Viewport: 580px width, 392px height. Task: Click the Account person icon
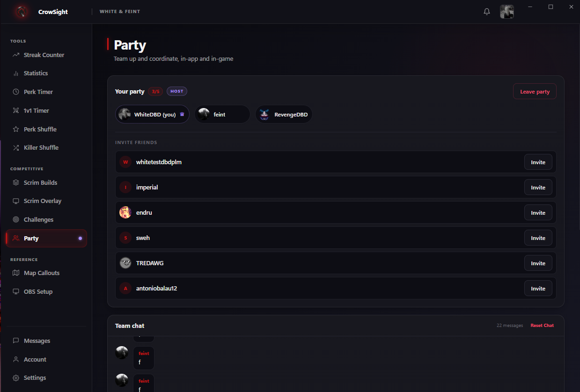pos(16,359)
